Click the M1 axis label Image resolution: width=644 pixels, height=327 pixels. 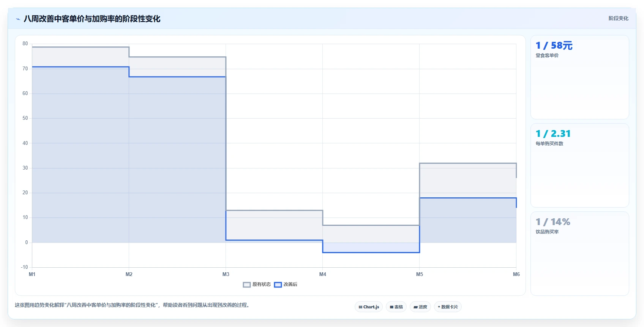[32, 274]
